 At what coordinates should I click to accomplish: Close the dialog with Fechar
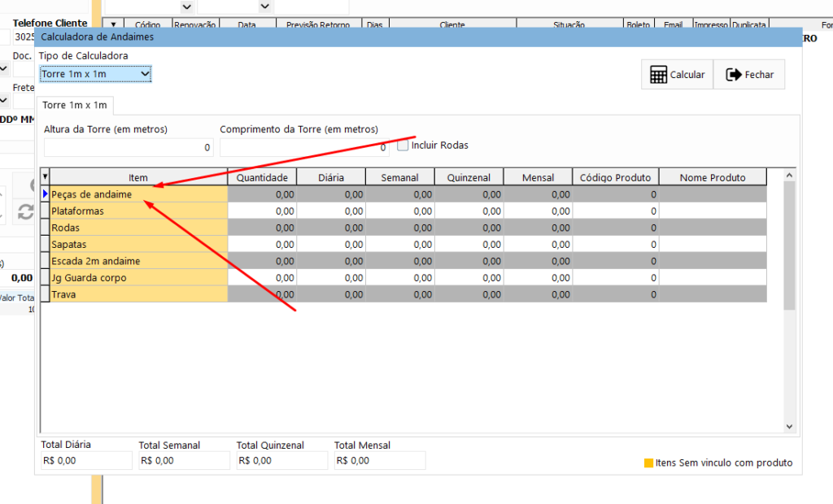(x=749, y=75)
